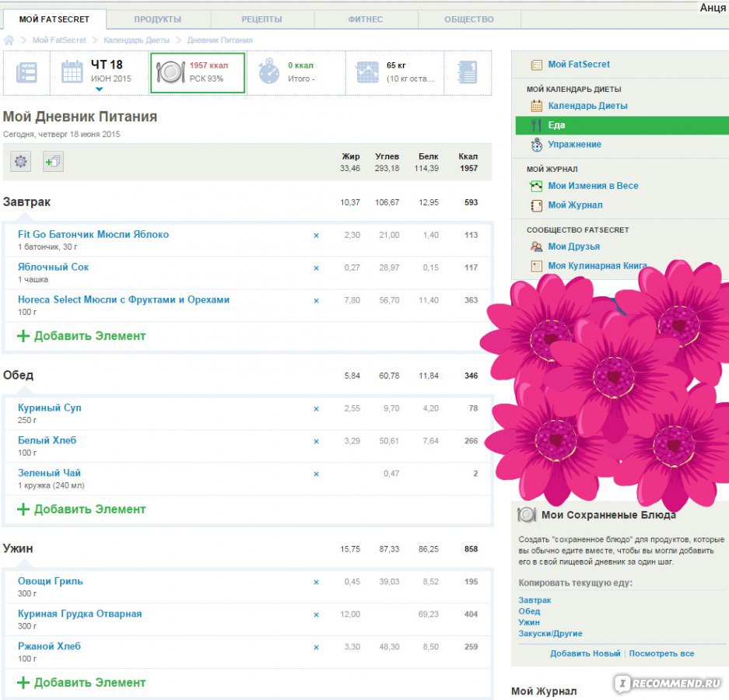Open the gear settings icon in diary
The width and height of the screenshot is (729, 700).
tap(21, 162)
